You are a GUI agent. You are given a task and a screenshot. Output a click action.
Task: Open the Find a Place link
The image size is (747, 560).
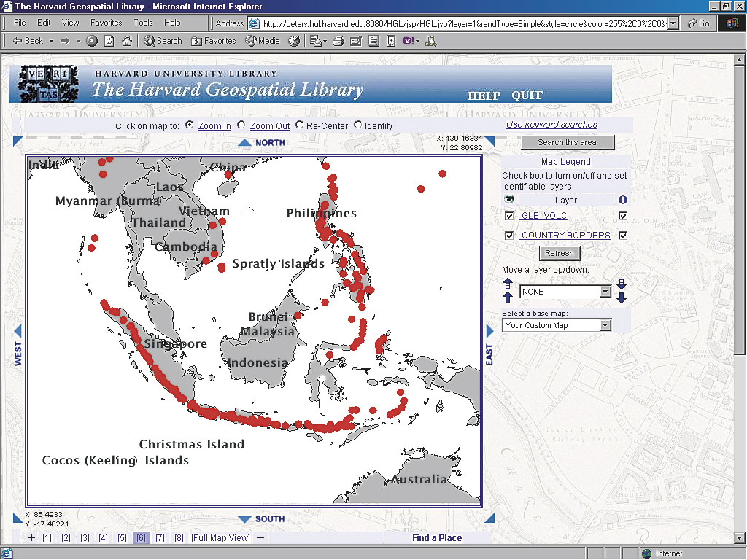437,537
